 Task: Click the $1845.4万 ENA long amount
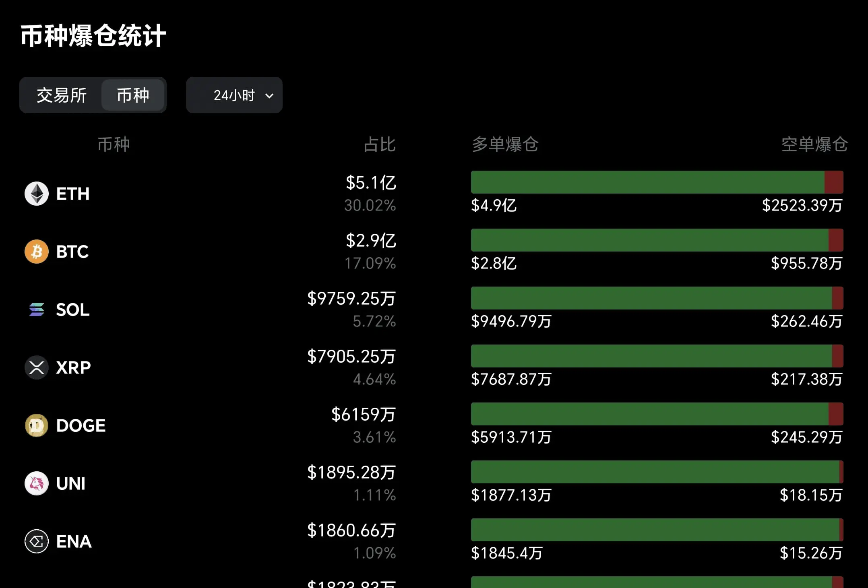pyautogui.click(x=507, y=553)
